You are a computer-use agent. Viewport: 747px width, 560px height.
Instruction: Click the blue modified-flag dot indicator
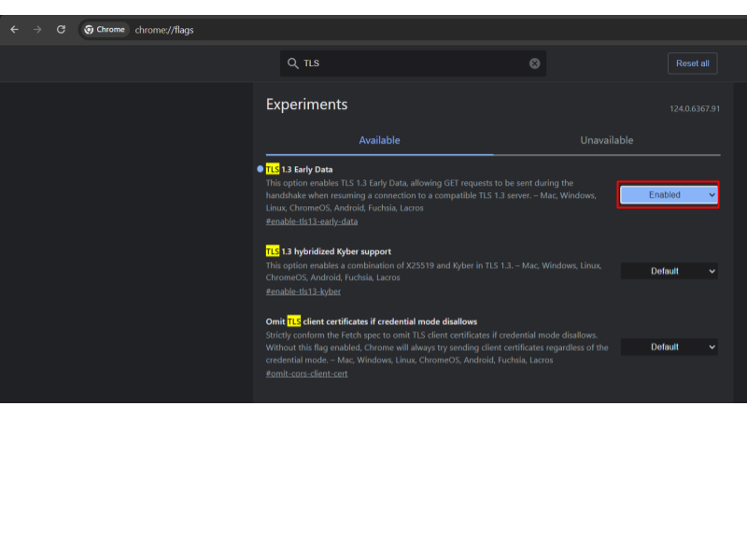(260, 169)
